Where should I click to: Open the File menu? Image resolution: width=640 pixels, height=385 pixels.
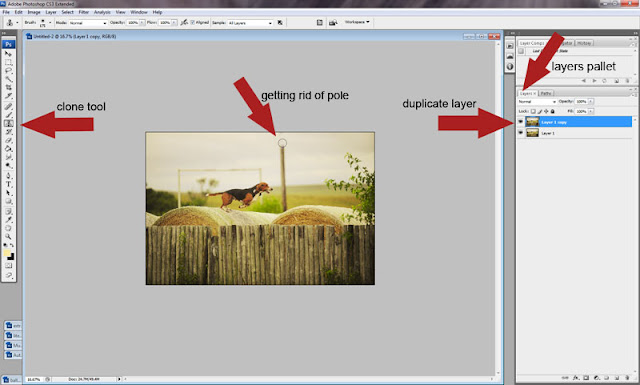coord(6,12)
